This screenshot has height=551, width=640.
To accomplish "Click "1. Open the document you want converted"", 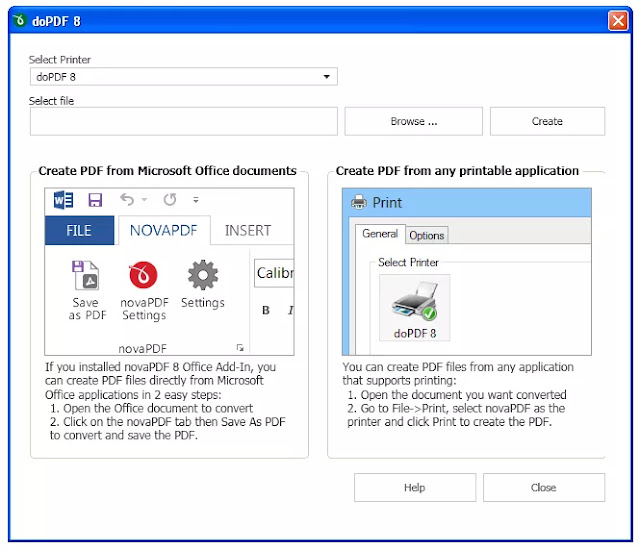I will coord(457,395).
